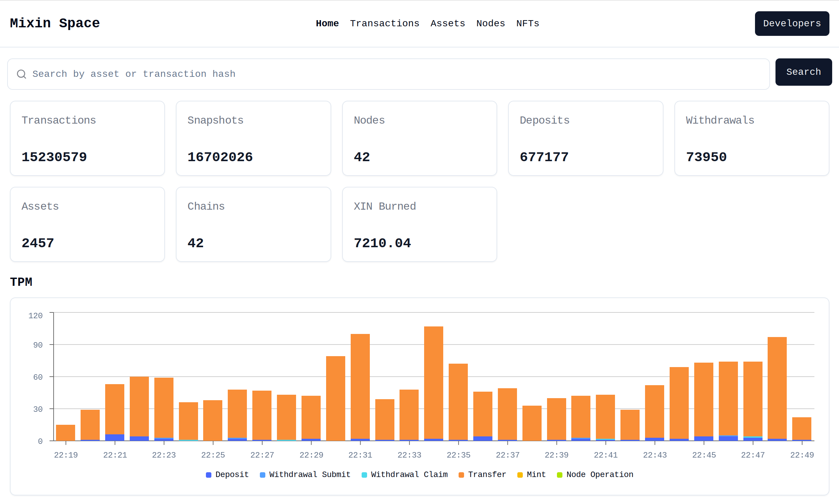Toggle Withdrawal Submit legend entry

click(x=305, y=475)
